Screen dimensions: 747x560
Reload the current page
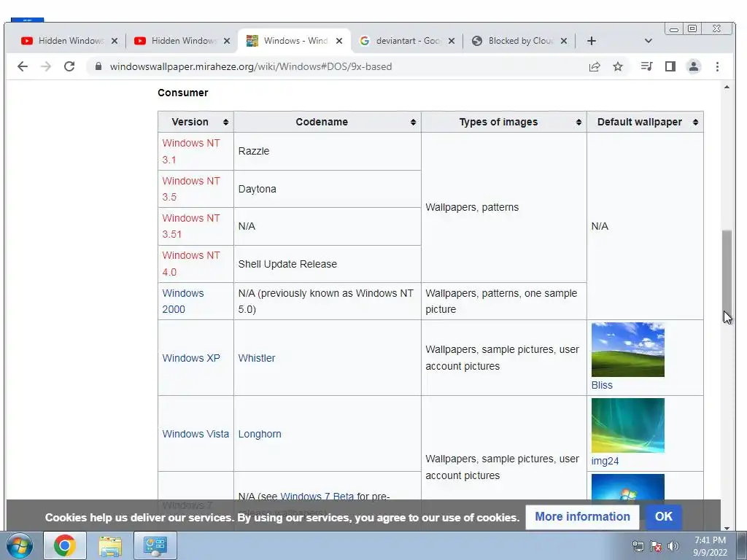[x=69, y=66]
